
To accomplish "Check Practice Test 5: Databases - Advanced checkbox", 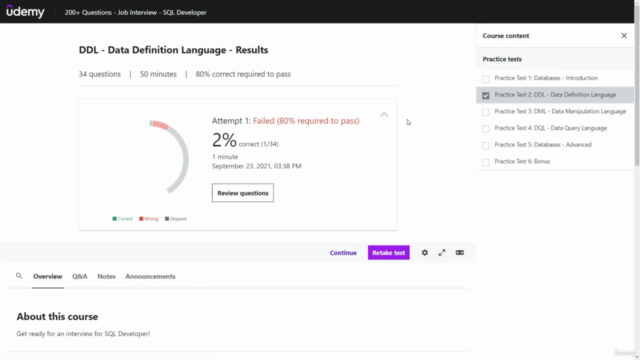I will 486,145.
